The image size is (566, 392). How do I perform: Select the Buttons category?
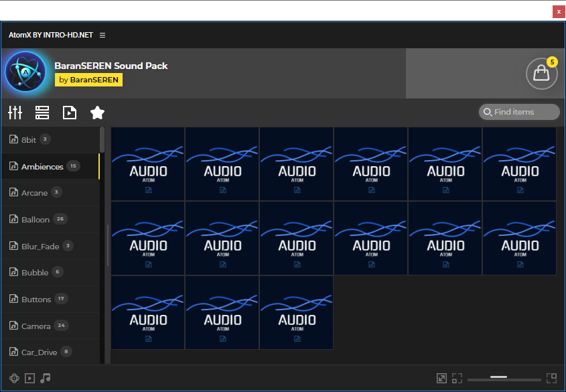pos(50,300)
